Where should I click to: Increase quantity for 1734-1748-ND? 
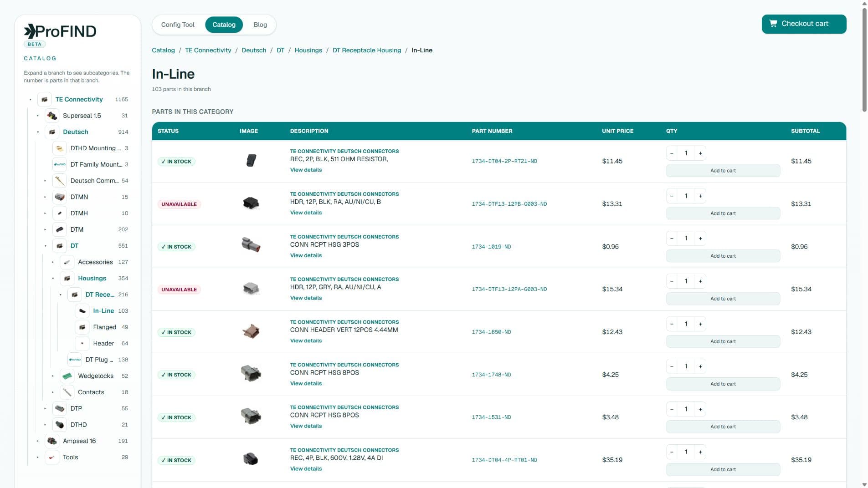pos(700,366)
